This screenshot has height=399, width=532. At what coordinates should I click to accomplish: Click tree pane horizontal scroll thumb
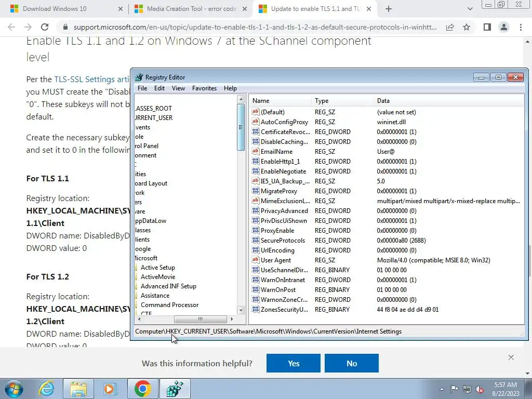[x=200, y=320]
